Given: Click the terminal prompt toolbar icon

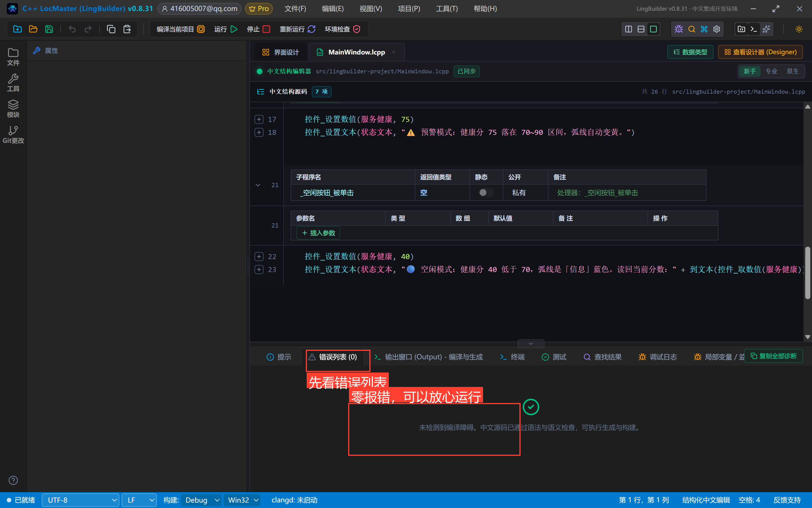Looking at the screenshot, I should pos(754,29).
